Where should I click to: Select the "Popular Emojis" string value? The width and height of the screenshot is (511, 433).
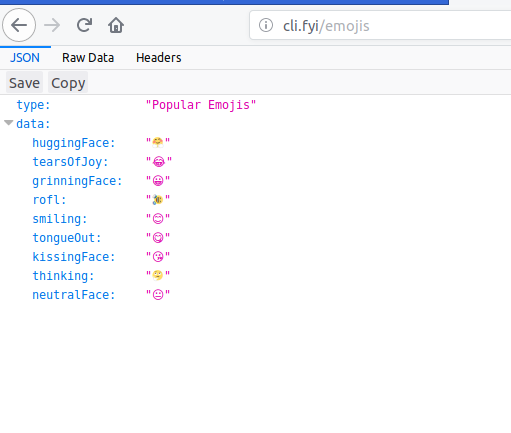coord(201,105)
